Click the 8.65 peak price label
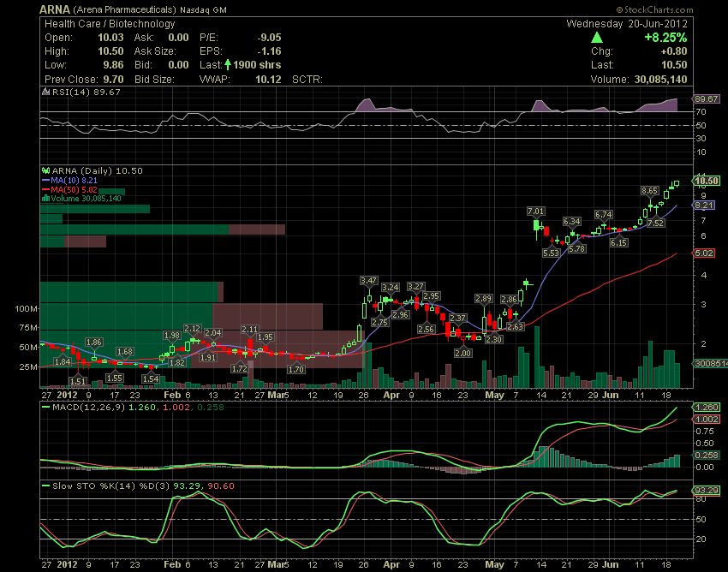This screenshot has height=572, width=728. click(649, 190)
